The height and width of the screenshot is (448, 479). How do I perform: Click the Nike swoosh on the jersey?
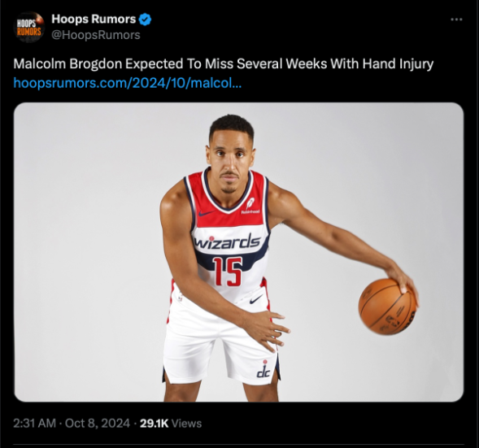point(207,213)
